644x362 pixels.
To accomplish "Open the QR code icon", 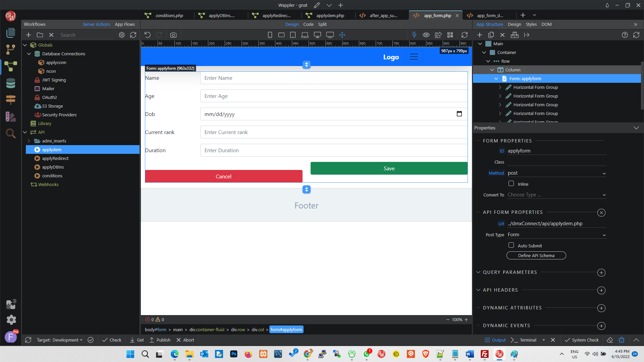I will (450, 35).
